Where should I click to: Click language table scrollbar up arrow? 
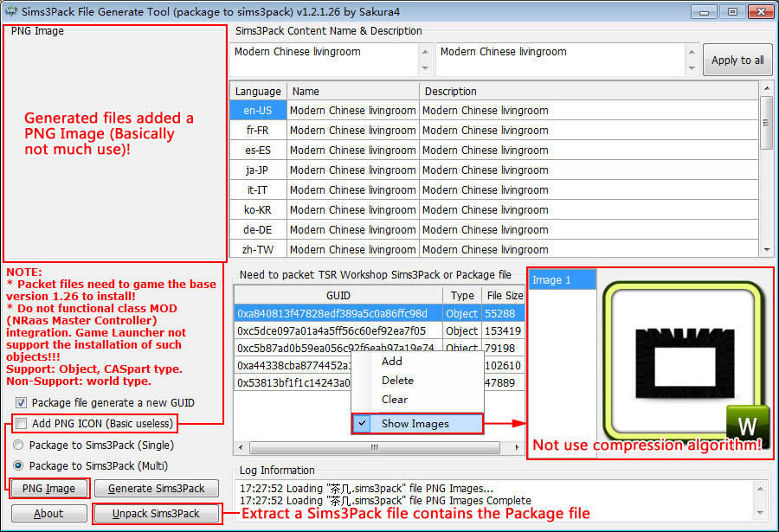(767, 88)
